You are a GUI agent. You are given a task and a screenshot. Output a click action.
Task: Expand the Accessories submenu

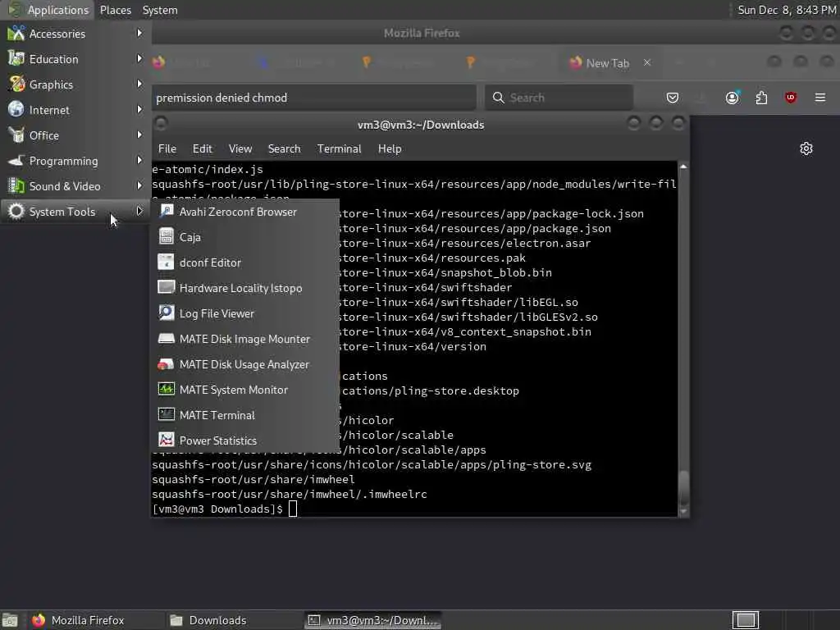(75, 34)
